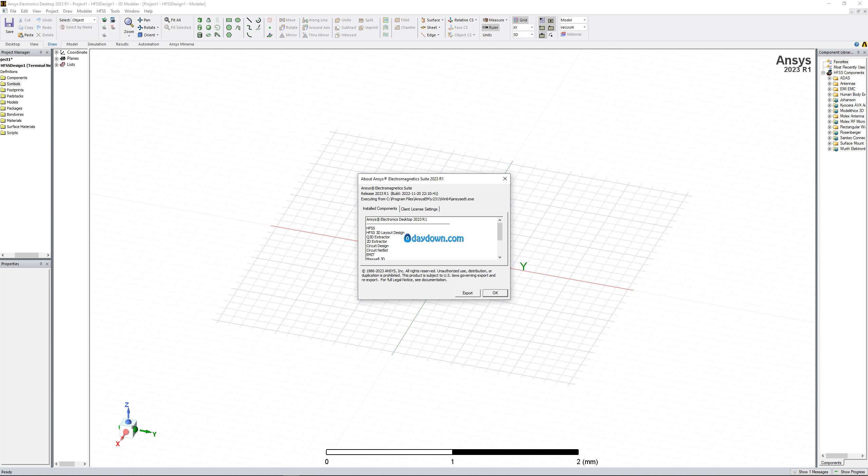The height and width of the screenshot is (476, 868).
Task: Click the Units button
Action: [487, 35]
